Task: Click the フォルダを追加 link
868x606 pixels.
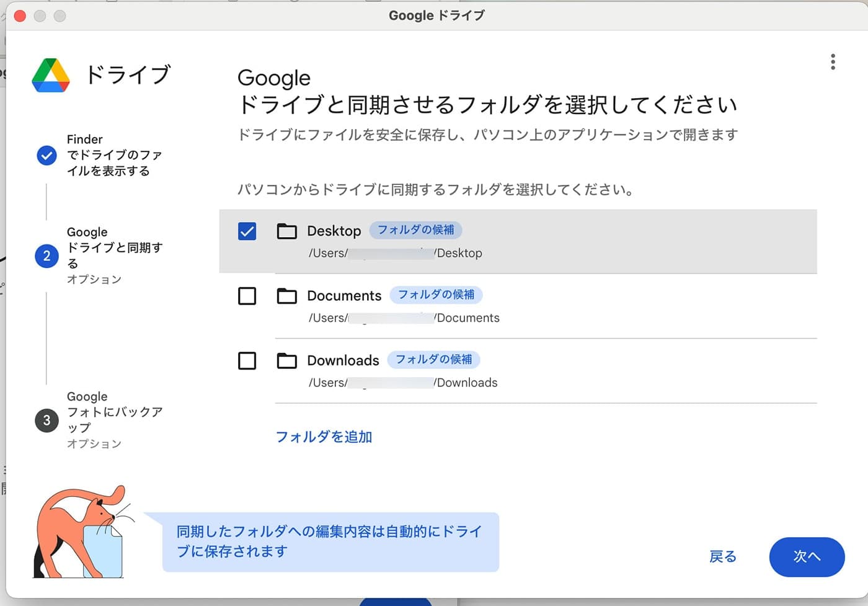Action: (324, 437)
